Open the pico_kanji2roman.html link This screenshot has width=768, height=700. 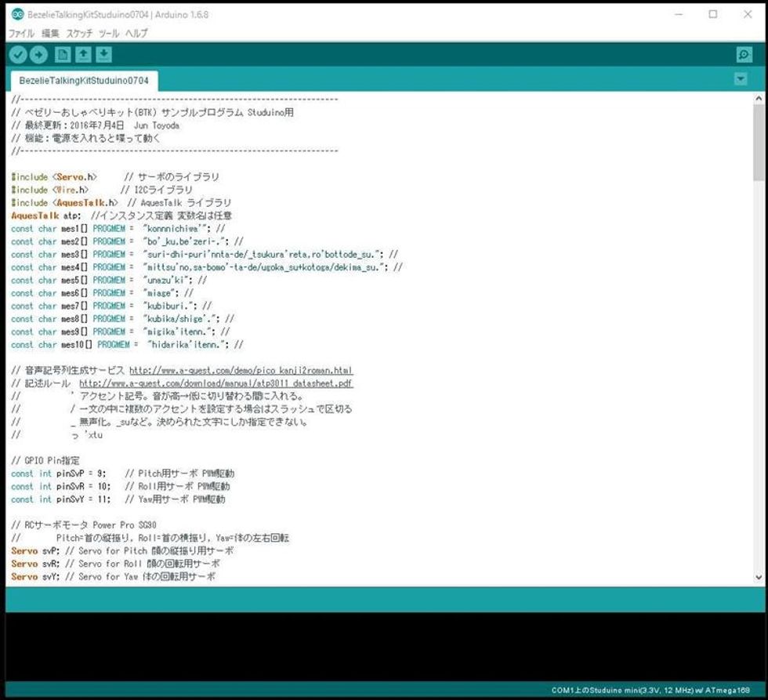241,370
